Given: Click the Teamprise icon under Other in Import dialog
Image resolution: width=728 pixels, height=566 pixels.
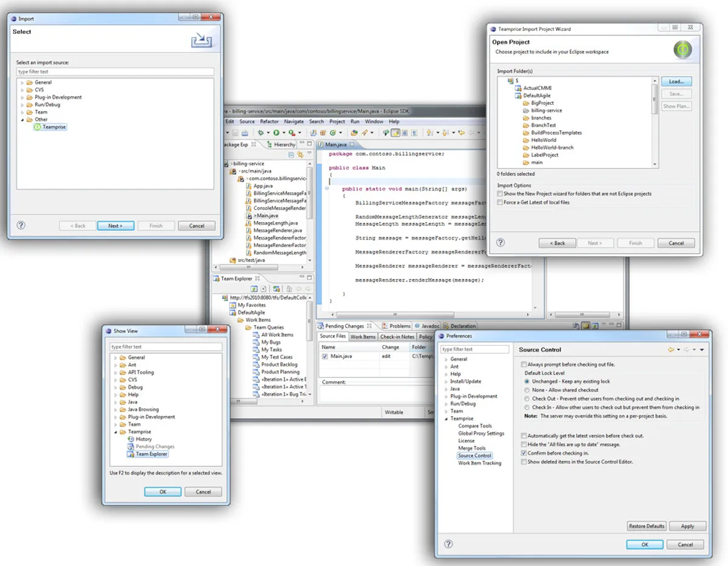Looking at the screenshot, I should pyautogui.click(x=37, y=127).
